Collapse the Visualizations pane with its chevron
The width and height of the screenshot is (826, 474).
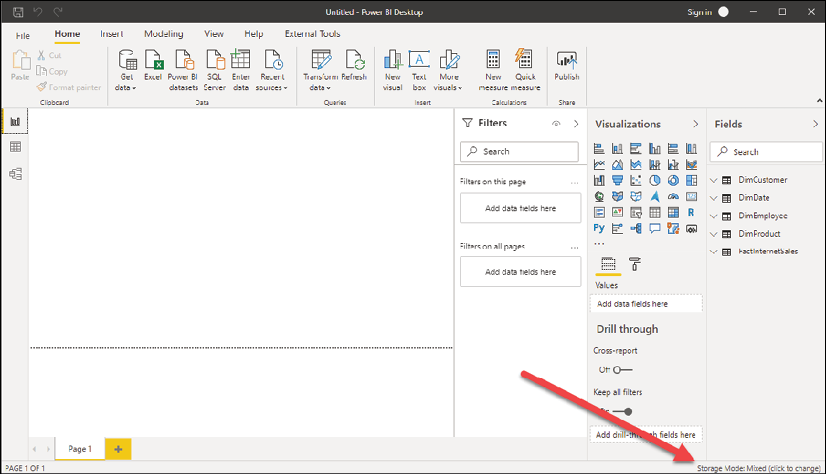click(695, 124)
